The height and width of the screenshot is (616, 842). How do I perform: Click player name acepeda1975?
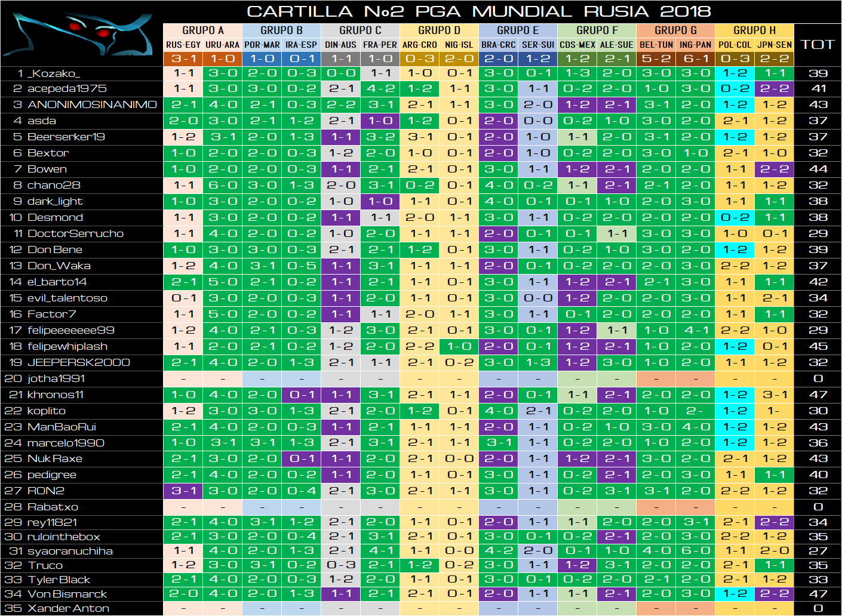(x=67, y=88)
